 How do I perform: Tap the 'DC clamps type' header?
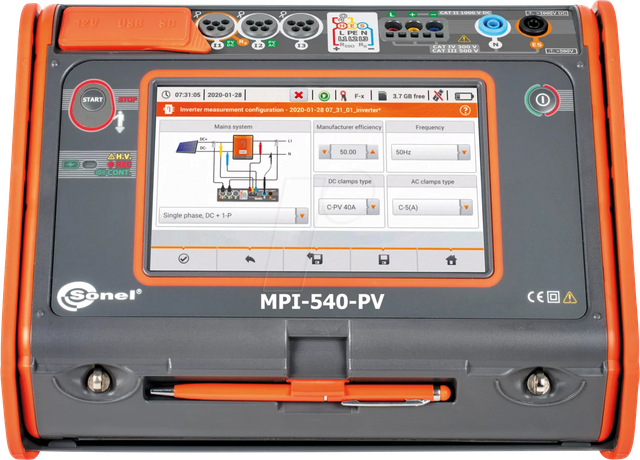point(350,181)
